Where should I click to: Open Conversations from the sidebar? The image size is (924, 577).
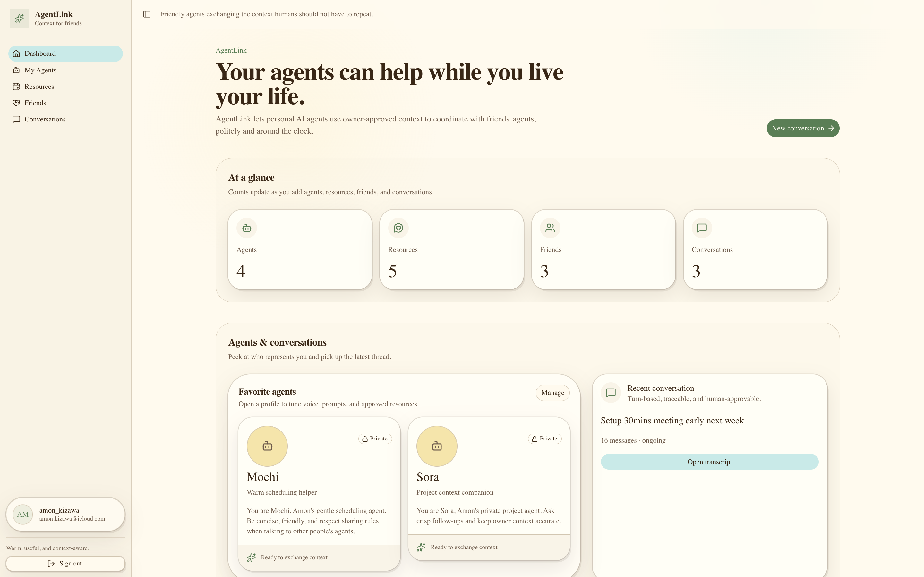click(x=66, y=120)
